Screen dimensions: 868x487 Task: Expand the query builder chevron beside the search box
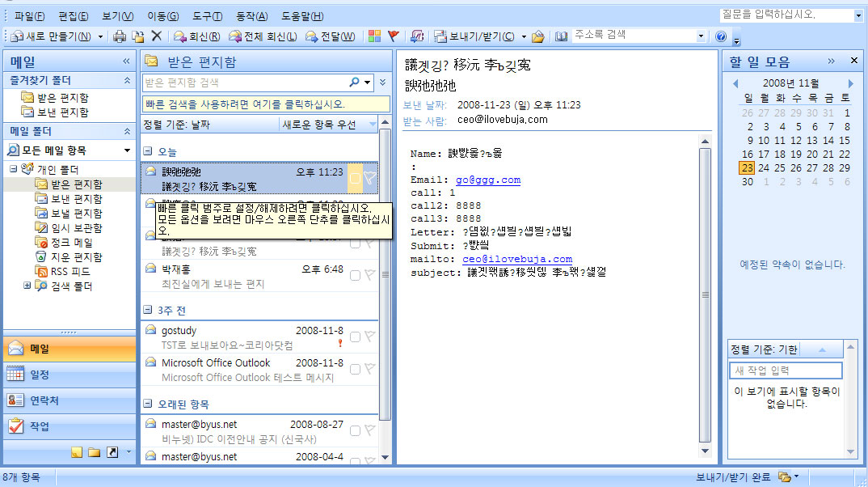[382, 82]
